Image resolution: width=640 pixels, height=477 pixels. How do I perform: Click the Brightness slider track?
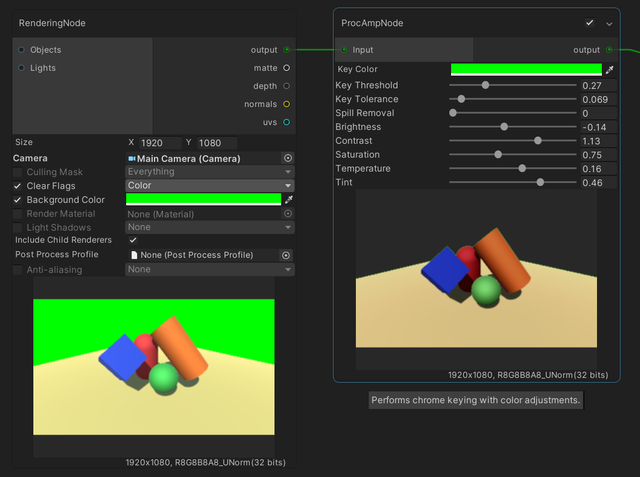pyautogui.click(x=510, y=127)
